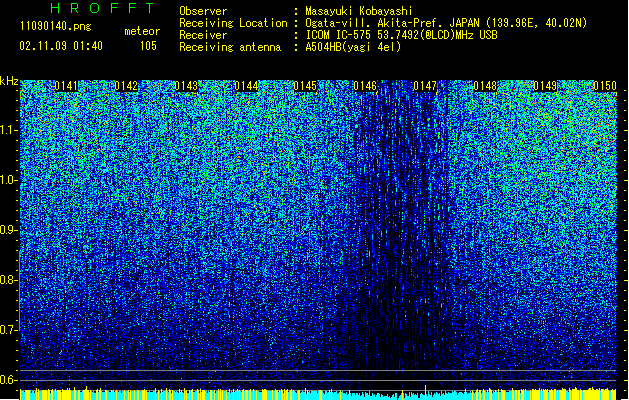Screen dimensions: 629x400
Task: Click time marker 0148
Action: click(x=485, y=86)
